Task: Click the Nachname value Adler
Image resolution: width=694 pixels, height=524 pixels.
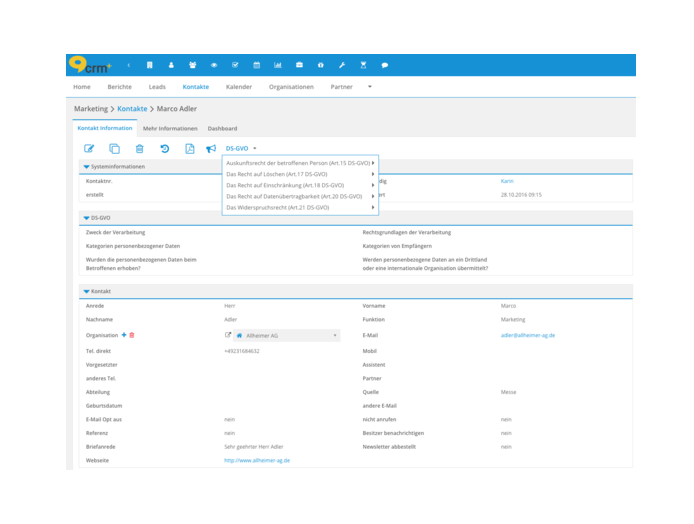Action: click(231, 320)
